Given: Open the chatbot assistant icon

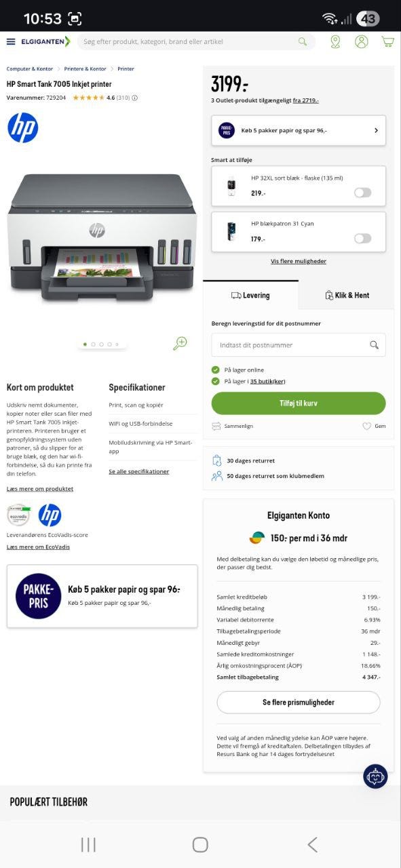Looking at the screenshot, I should click(375, 776).
